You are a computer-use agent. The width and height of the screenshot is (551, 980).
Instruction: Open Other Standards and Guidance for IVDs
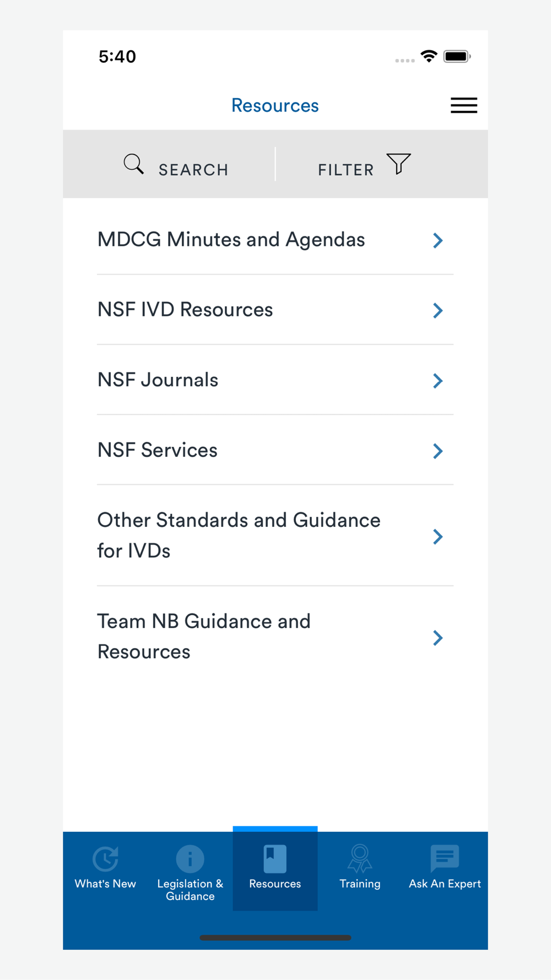[275, 535]
